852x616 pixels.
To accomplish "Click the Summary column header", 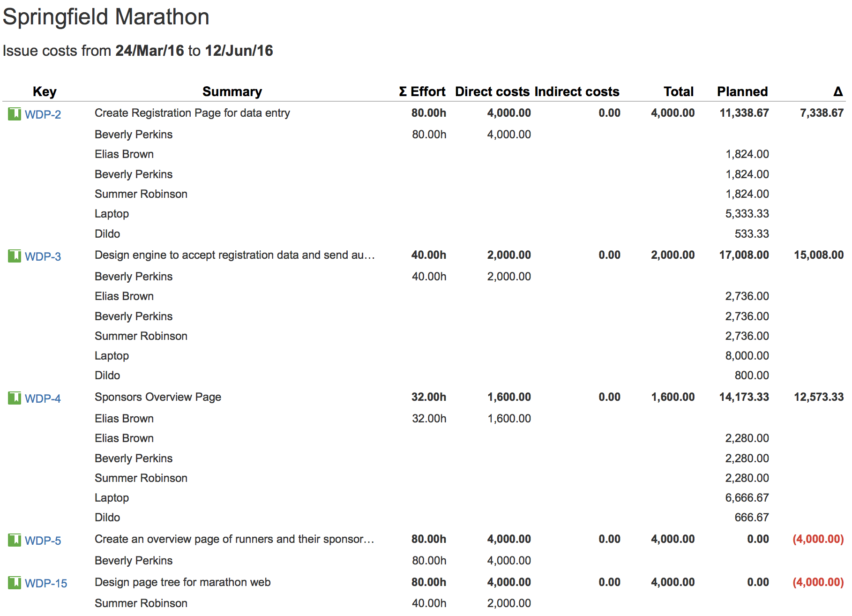I will tap(232, 91).
